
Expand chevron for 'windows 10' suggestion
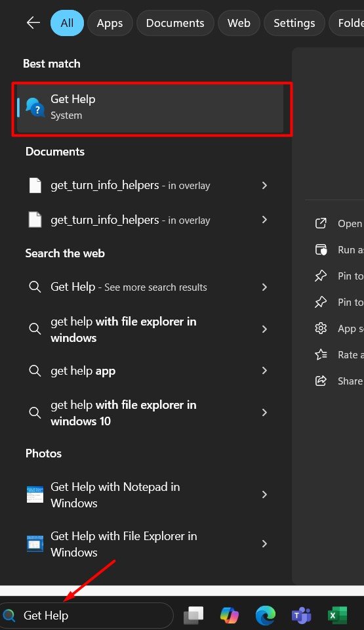[264, 412]
